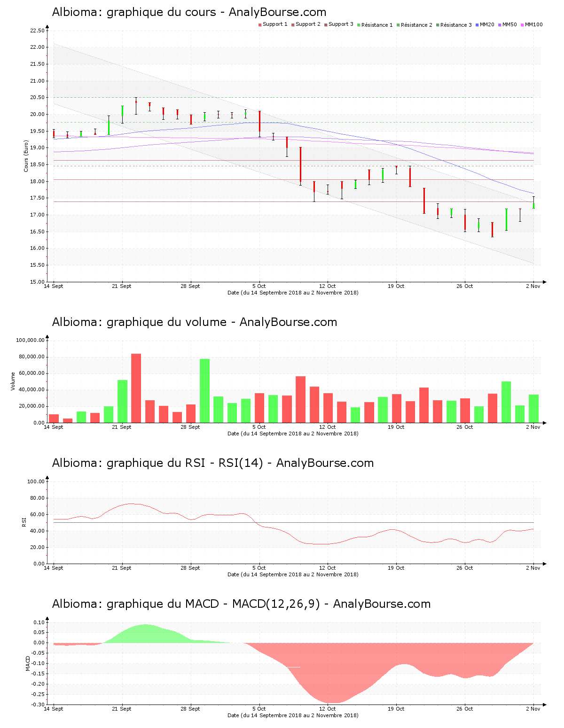Click the date range caption under volume chart
This screenshot has height=728, width=564.
293,434
